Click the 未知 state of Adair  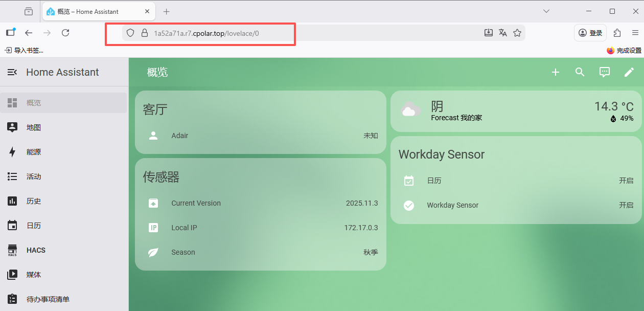[371, 136]
